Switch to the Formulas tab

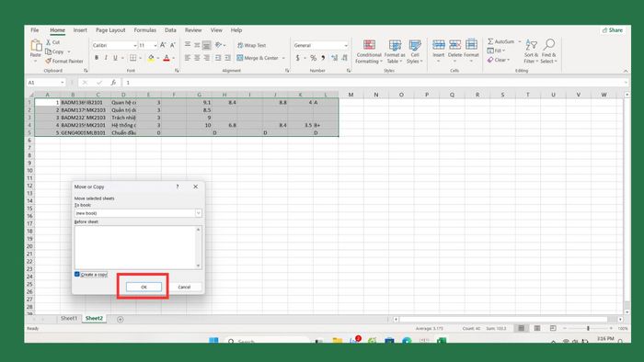[145, 30]
